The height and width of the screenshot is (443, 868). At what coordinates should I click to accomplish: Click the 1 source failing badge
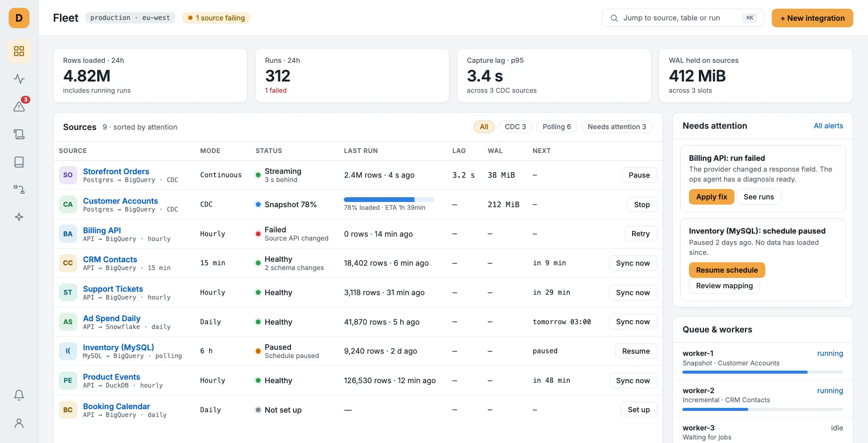pos(216,18)
